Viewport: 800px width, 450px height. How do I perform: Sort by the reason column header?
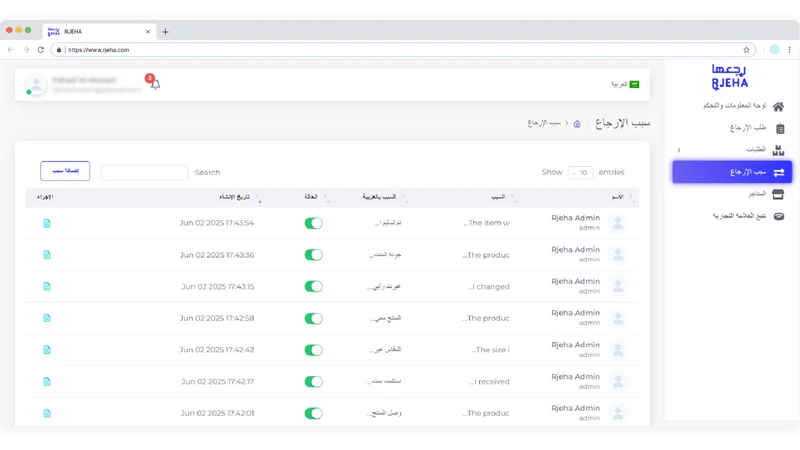[498, 197]
